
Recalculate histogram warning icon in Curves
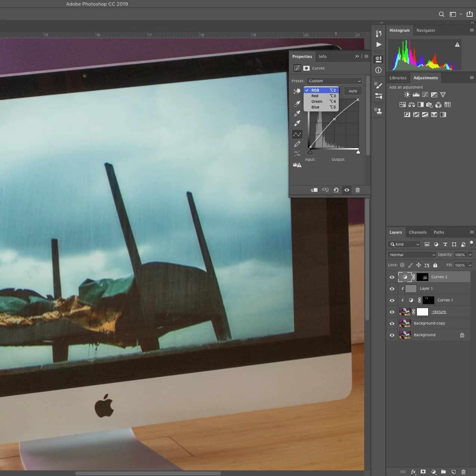297,165
